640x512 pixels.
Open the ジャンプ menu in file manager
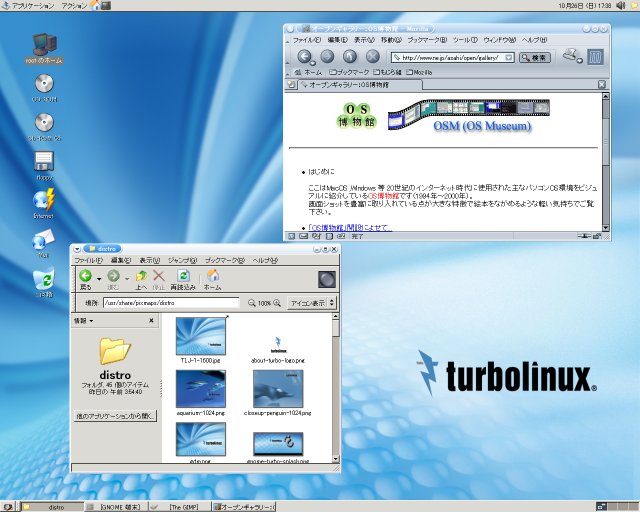(x=182, y=260)
